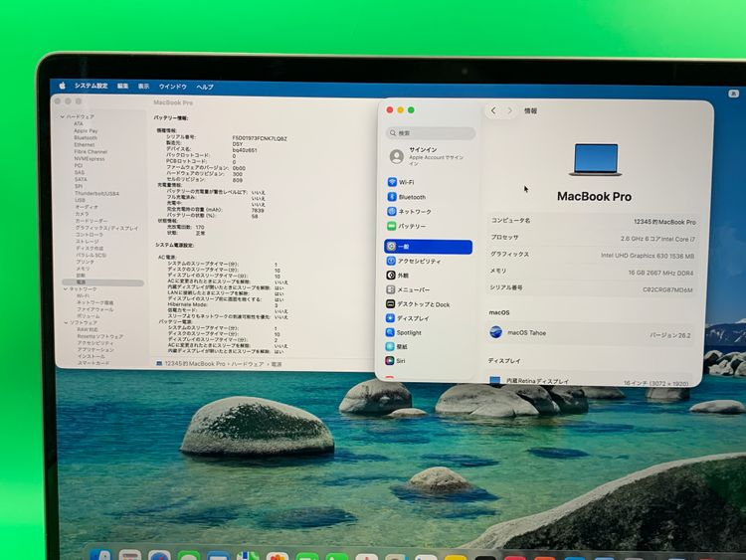This screenshot has width=746, height=560.
Task: Collapse the ネットワーク tree section
Action: (x=66, y=288)
